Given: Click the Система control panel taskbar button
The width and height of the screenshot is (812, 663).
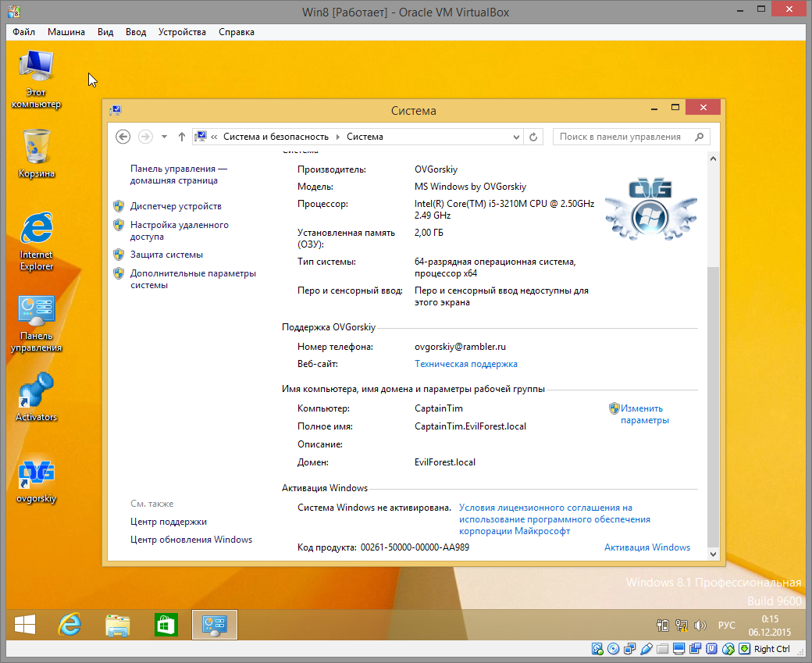Looking at the screenshot, I should point(215,625).
